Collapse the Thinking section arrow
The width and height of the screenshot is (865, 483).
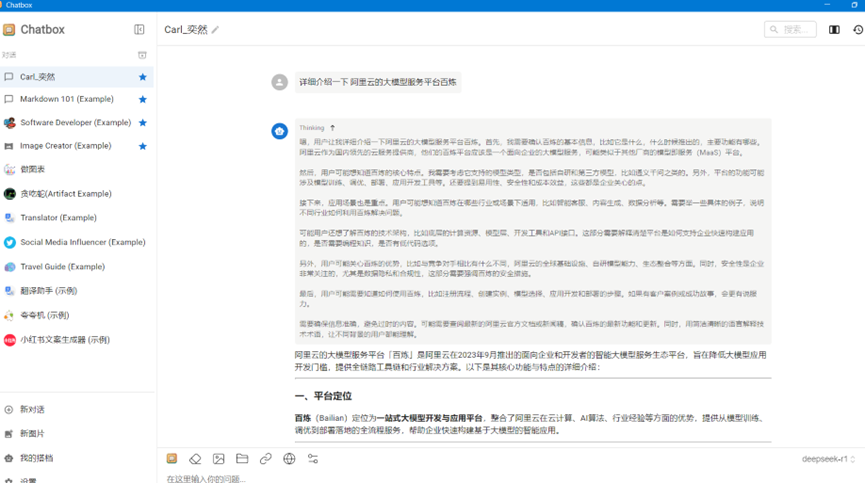(x=333, y=128)
